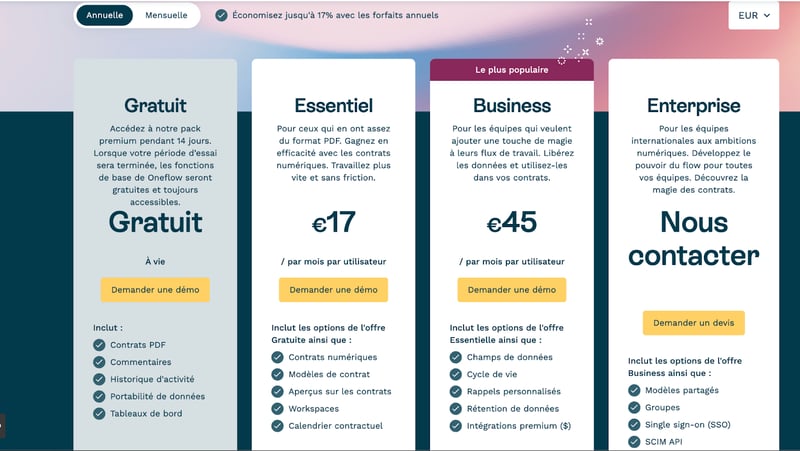Click the Le plus populaire banner

512,70
